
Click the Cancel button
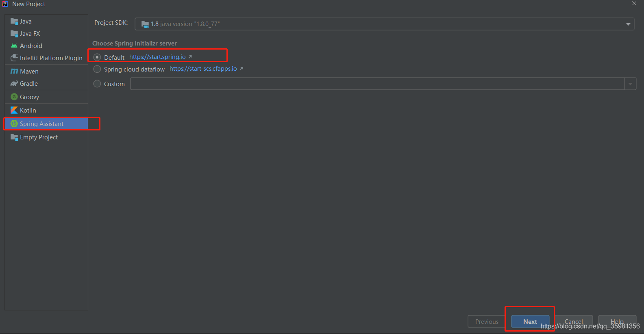click(x=574, y=321)
